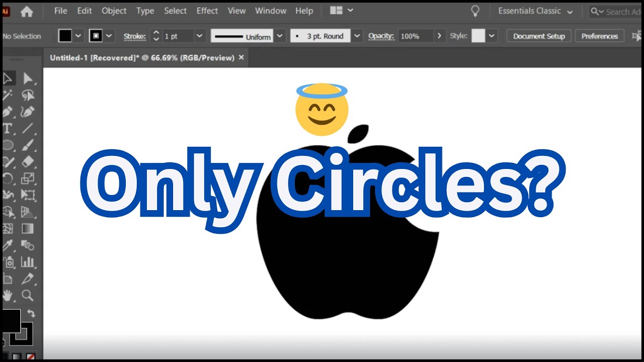Image resolution: width=644 pixels, height=362 pixels.
Task: Choose the Line Segment tool
Action: pyautogui.click(x=28, y=128)
